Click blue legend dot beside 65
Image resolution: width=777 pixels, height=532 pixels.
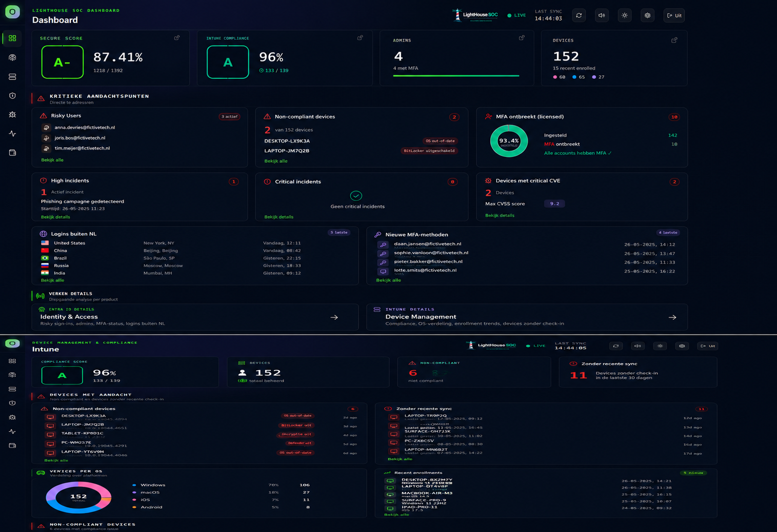tap(574, 77)
